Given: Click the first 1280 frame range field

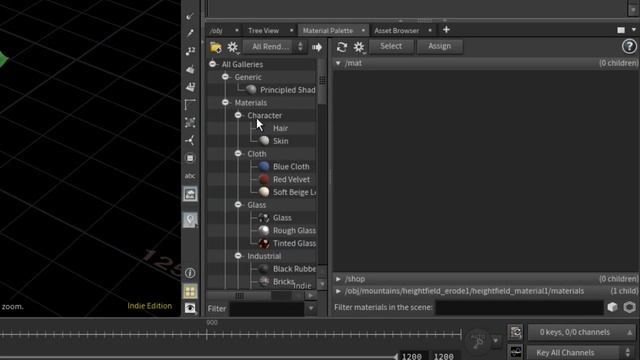Looking at the screenshot, I should pos(412,356).
